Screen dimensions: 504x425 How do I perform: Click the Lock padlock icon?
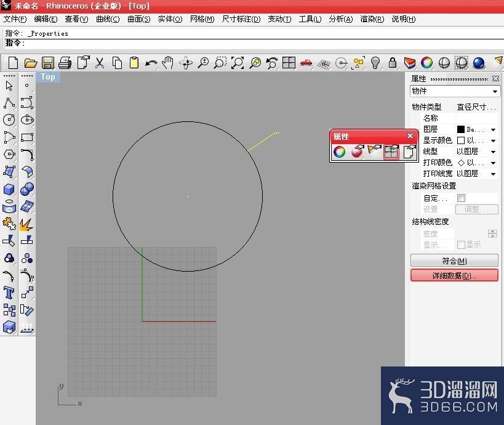(392, 63)
